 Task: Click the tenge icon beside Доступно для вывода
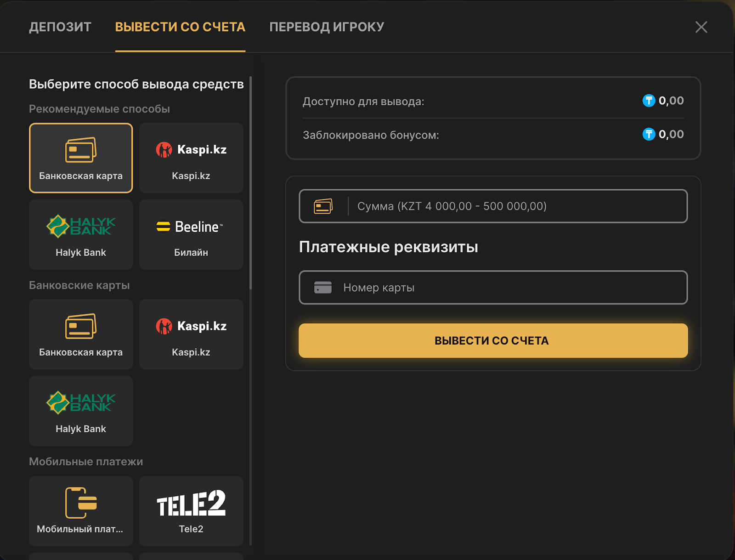click(x=649, y=101)
